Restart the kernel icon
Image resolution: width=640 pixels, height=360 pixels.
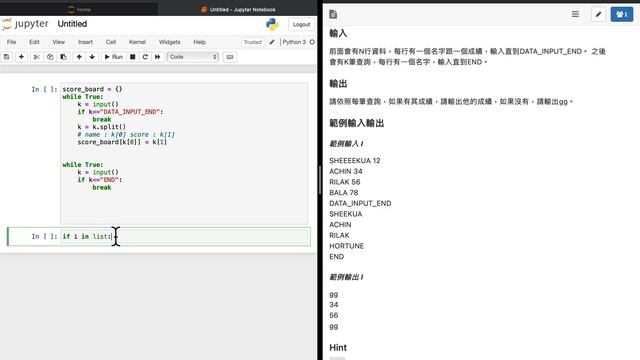pos(145,57)
